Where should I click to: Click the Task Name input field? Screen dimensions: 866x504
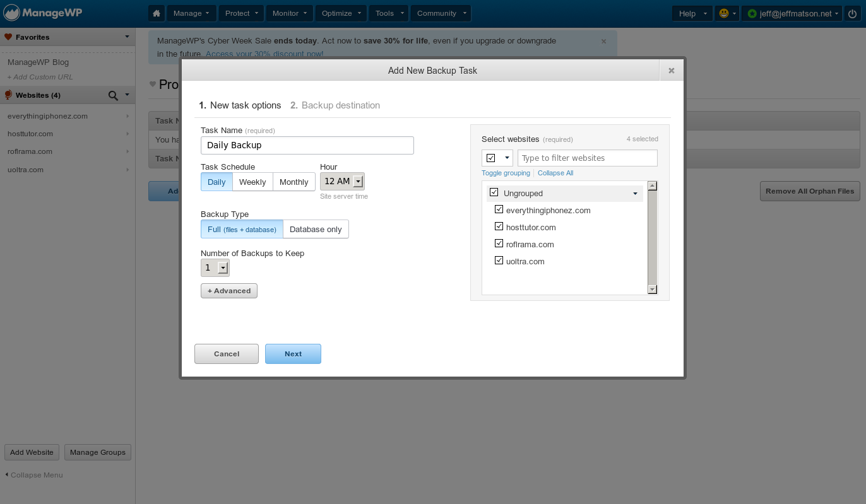tap(307, 145)
